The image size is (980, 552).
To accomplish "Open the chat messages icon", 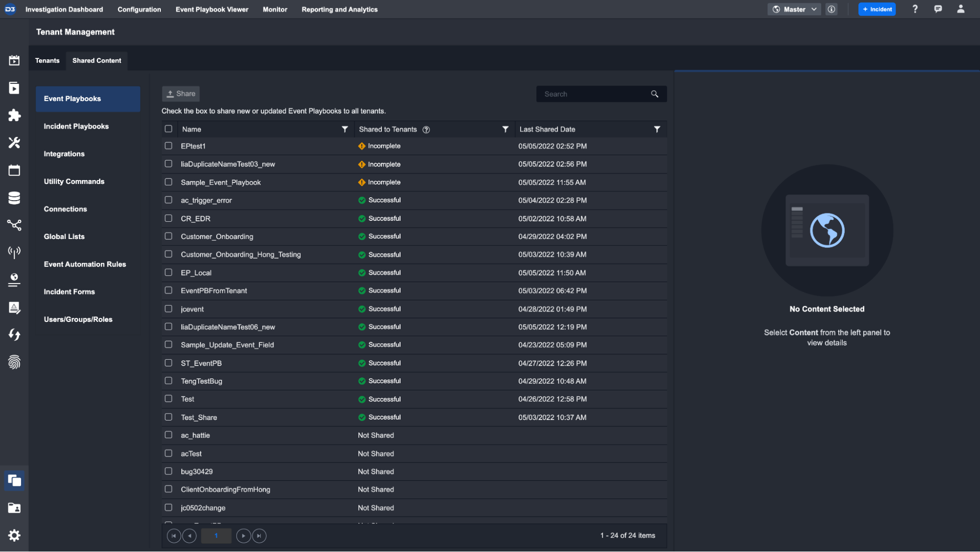I will click(x=938, y=9).
